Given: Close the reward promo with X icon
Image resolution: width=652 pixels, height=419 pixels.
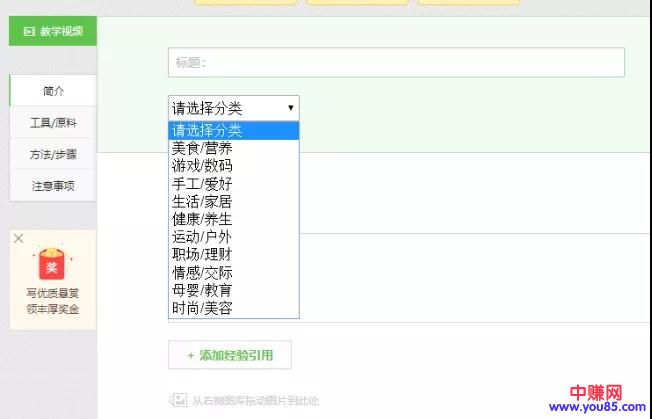Looking at the screenshot, I should coord(18,239).
